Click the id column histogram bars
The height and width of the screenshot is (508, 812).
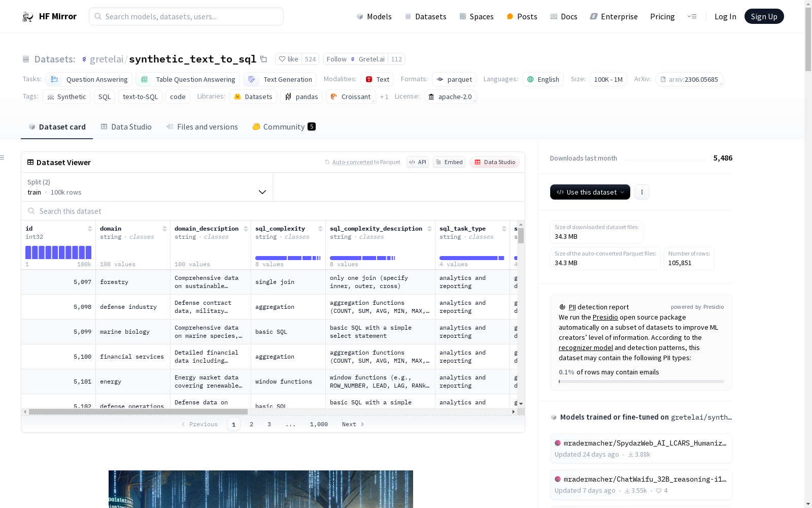[58, 252]
